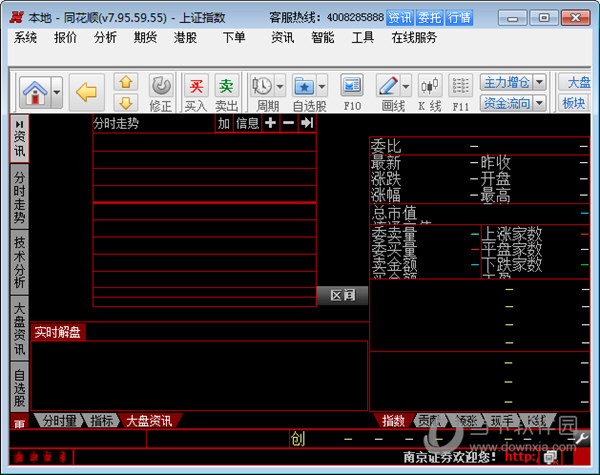Click the 大盘 toolbar button

pyautogui.click(x=576, y=82)
